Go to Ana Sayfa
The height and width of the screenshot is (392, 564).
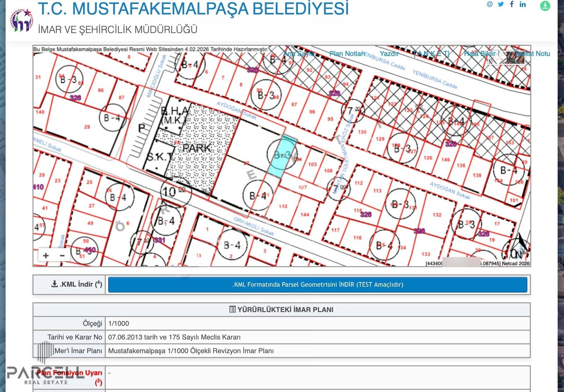(x=299, y=54)
